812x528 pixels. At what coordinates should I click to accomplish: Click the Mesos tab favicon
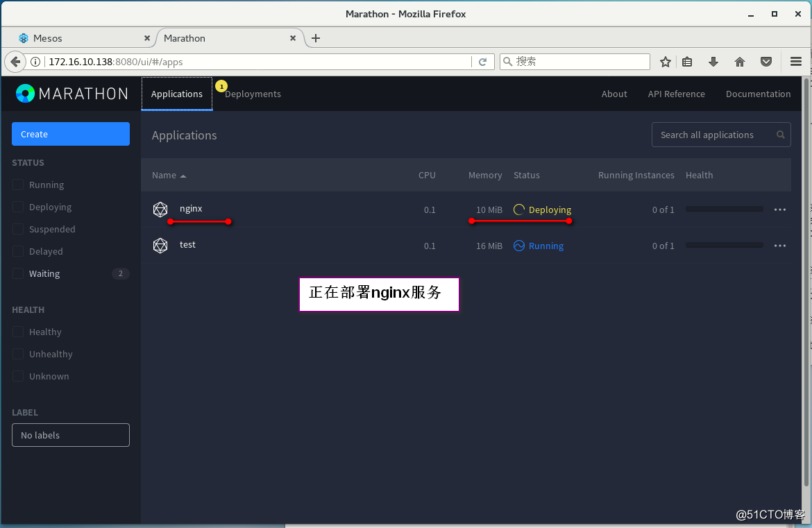(x=24, y=38)
